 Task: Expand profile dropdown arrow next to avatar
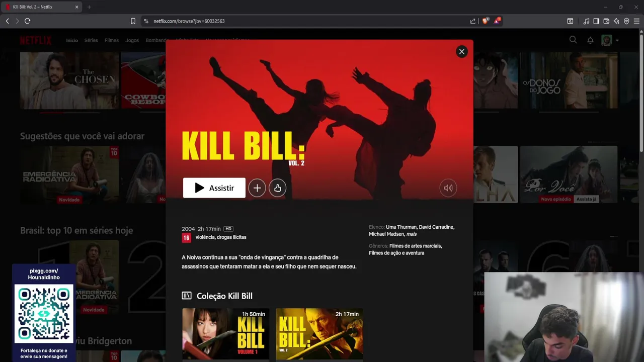tap(617, 40)
